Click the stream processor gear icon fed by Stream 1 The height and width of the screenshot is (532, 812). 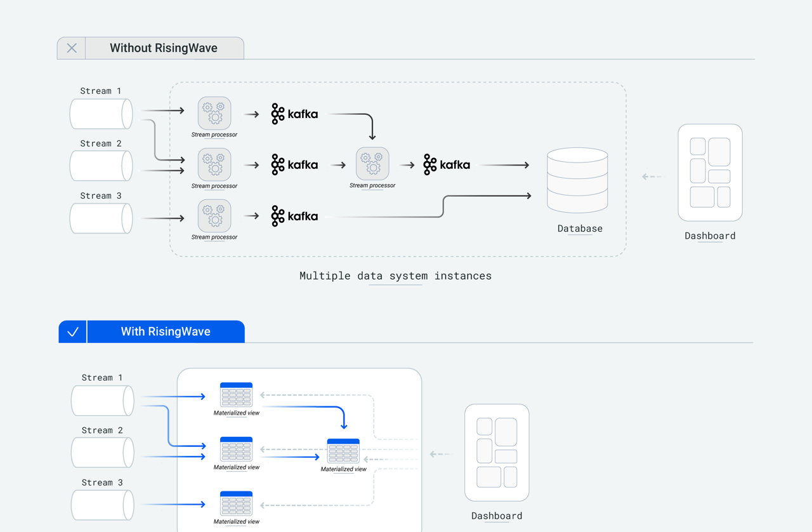[x=214, y=113]
